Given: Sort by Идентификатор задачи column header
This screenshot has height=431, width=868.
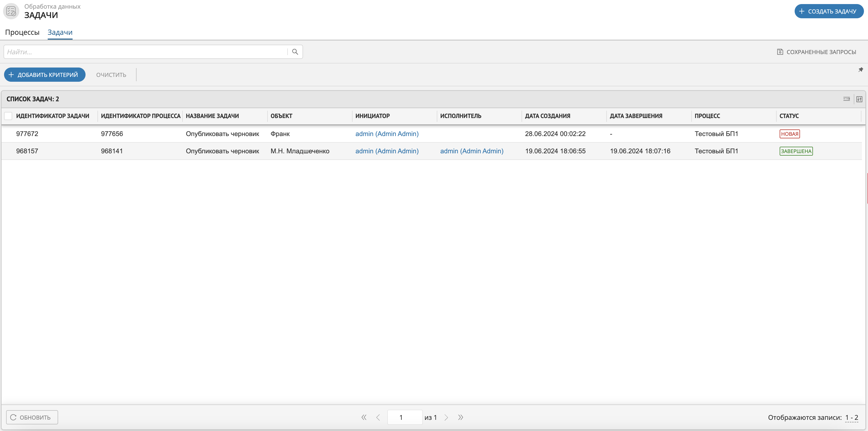Looking at the screenshot, I should (x=53, y=116).
